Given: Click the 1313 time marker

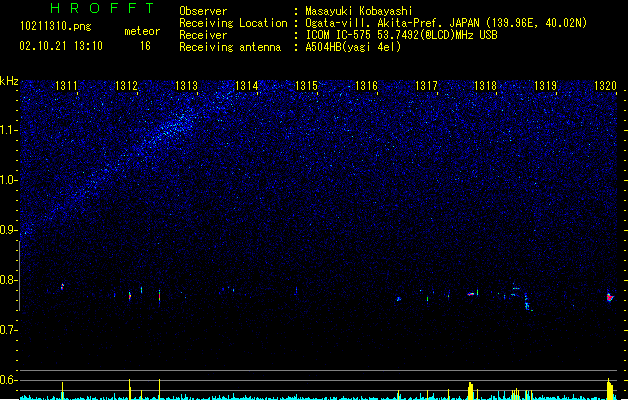Looking at the screenshot, I should pyautogui.click(x=186, y=86).
